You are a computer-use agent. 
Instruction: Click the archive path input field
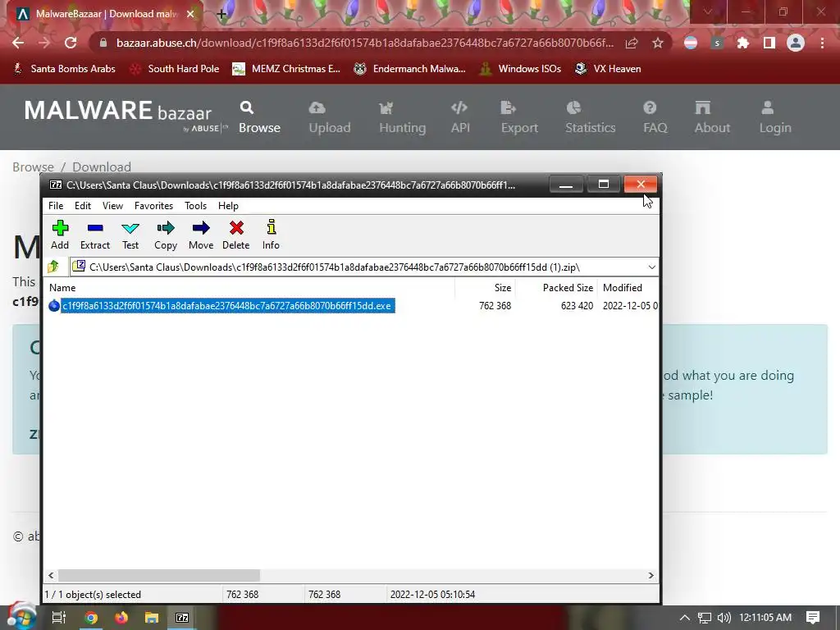[358, 267]
